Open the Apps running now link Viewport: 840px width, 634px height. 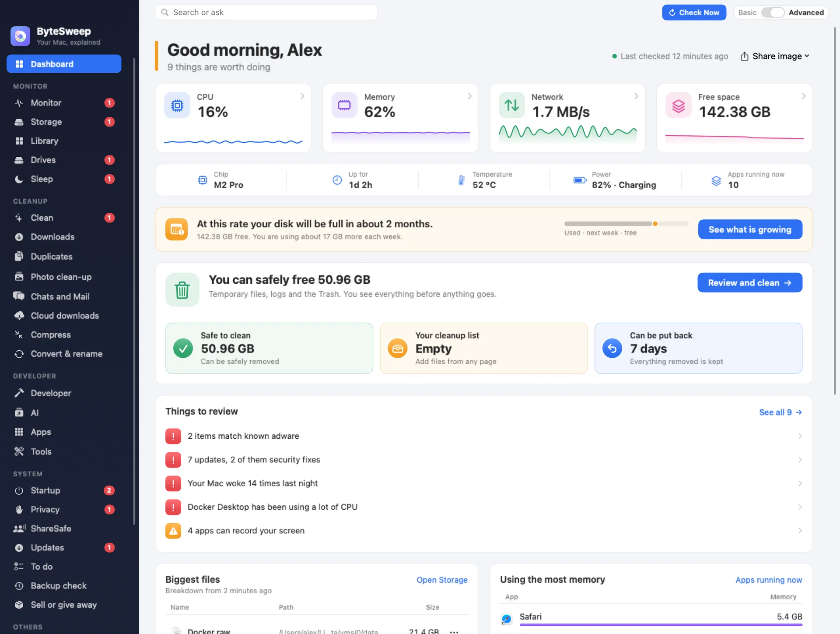click(769, 580)
